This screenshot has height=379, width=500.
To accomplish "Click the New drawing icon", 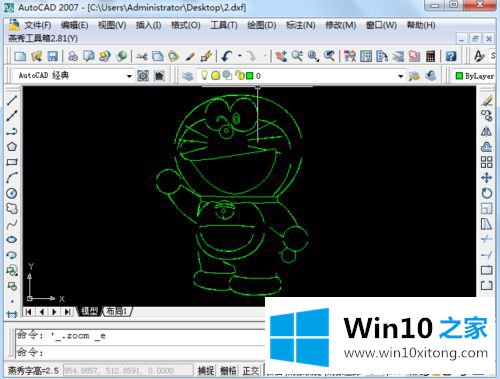I will coord(20,56).
